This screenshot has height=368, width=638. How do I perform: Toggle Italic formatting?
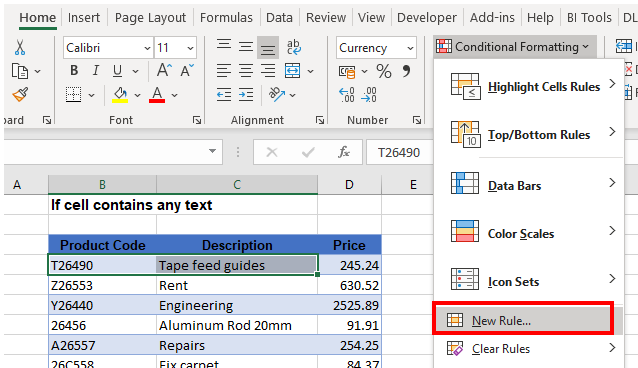[96, 71]
